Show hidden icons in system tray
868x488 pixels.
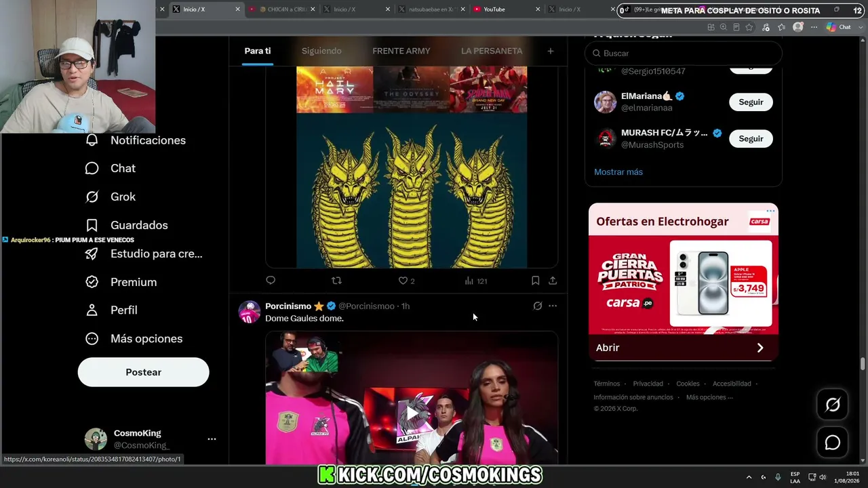click(x=749, y=477)
